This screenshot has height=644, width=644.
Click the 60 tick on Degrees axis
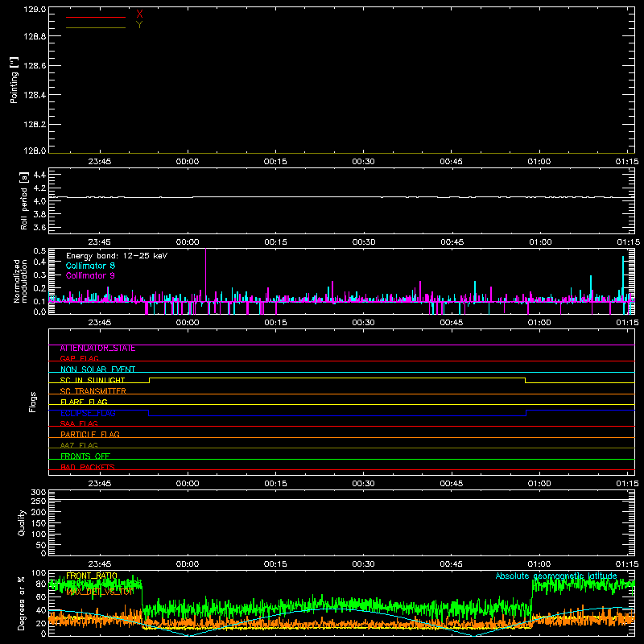[41, 597]
